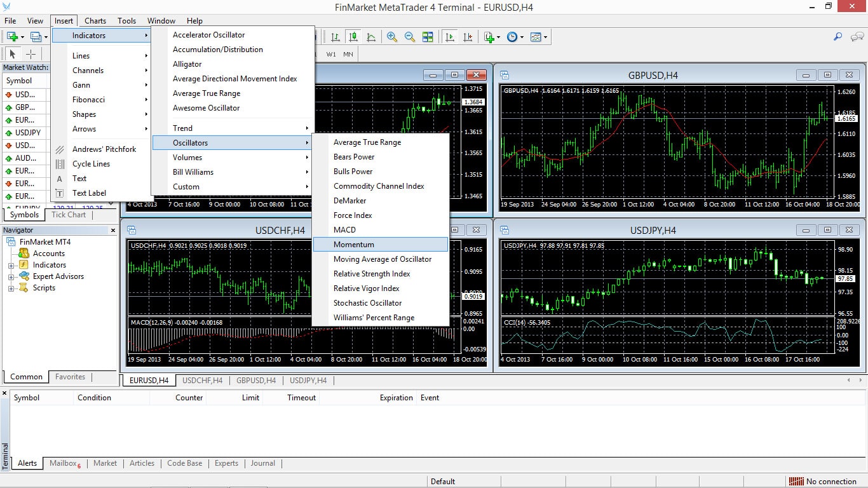Select the standard arrow cursor tool
This screenshot has height=488, width=868.
[13, 54]
